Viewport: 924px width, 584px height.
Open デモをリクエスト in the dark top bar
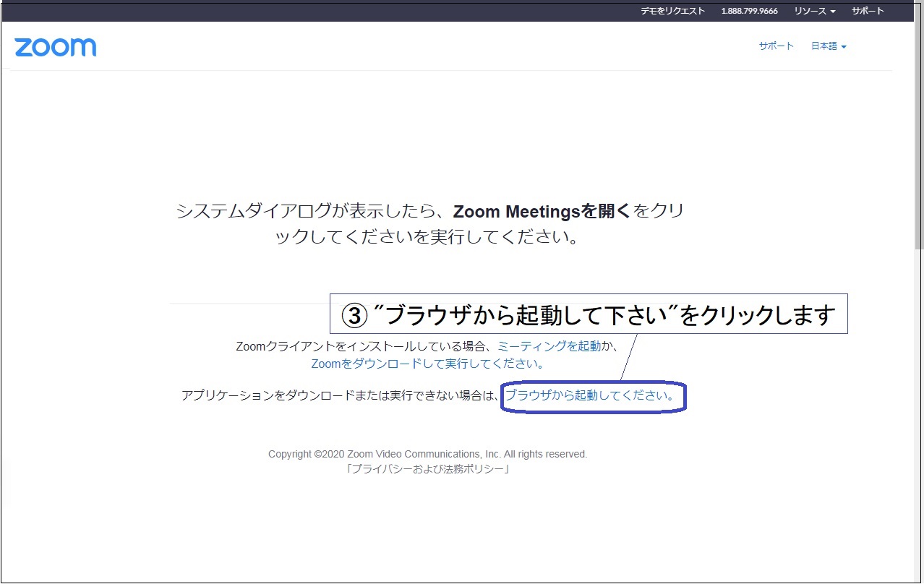tap(672, 11)
